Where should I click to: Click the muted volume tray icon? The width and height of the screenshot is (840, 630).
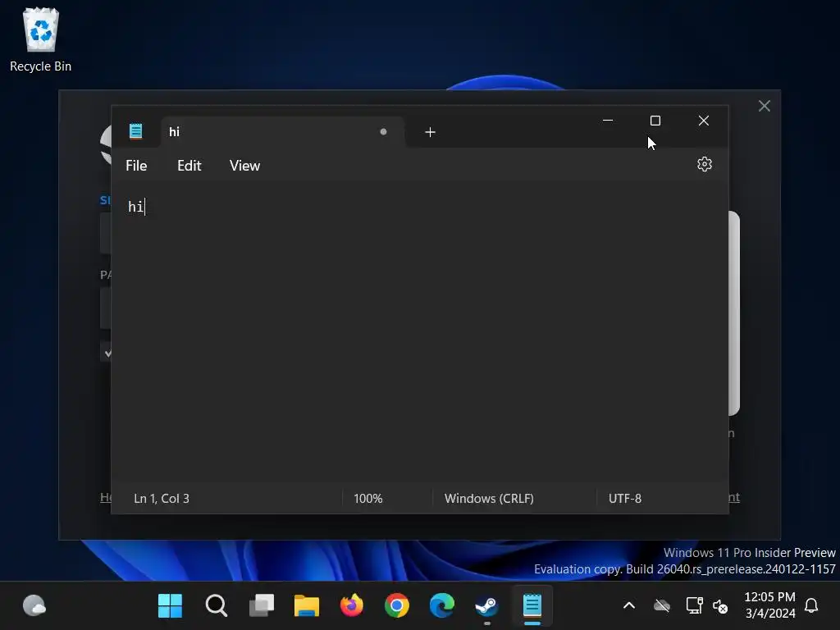[720, 606]
